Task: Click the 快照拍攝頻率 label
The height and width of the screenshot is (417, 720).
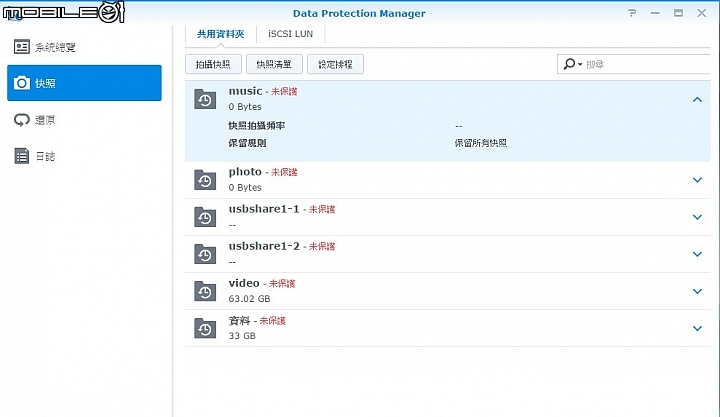Action: click(257, 125)
